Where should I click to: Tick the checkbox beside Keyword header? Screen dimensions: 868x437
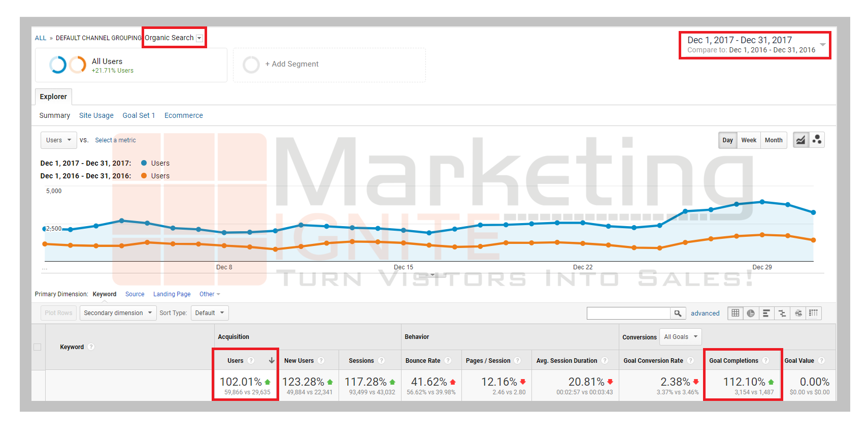click(38, 347)
